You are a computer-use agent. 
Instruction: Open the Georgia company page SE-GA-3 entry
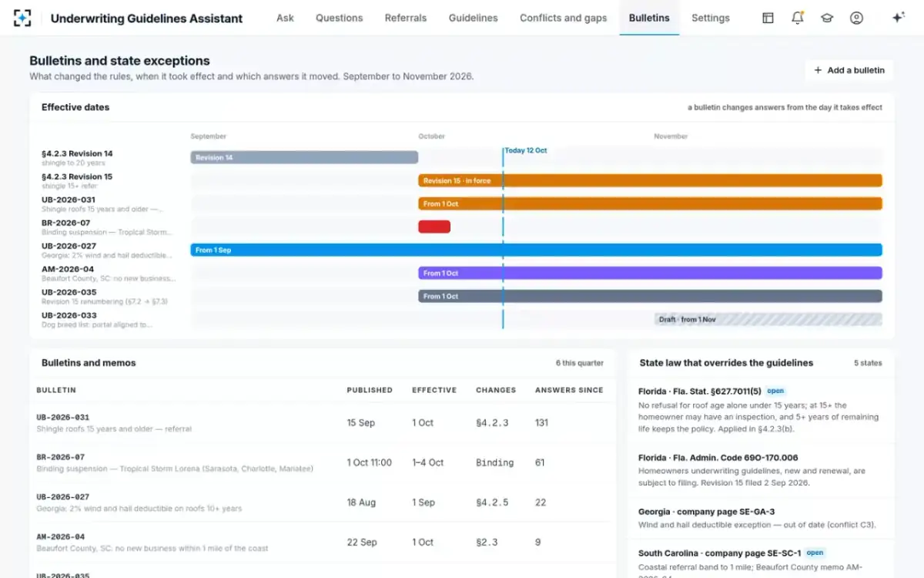click(761, 518)
